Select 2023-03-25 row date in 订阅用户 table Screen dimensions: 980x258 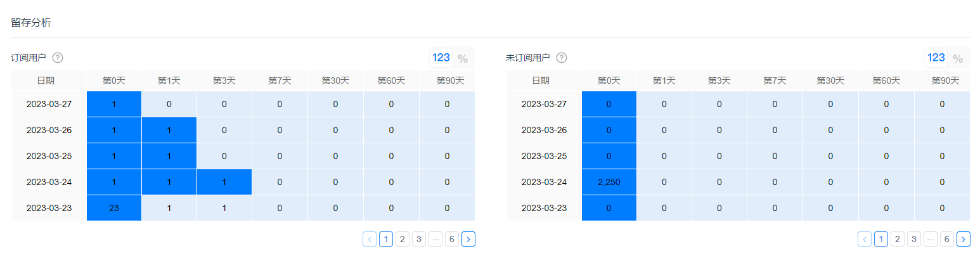[49, 156]
